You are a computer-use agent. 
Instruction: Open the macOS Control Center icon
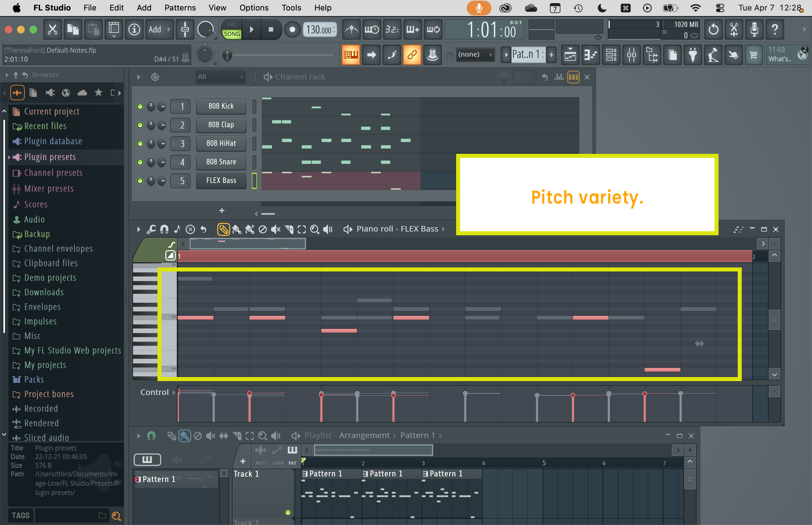(x=720, y=8)
